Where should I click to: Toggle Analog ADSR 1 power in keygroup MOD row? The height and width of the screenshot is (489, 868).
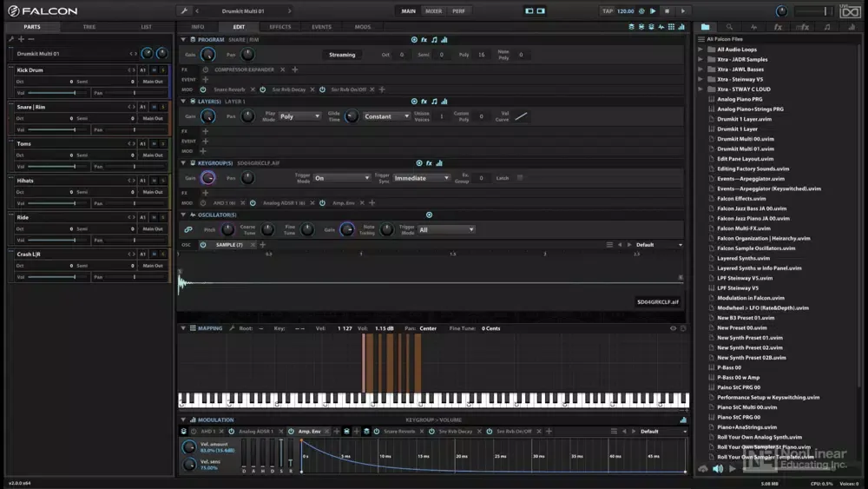coord(253,202)
